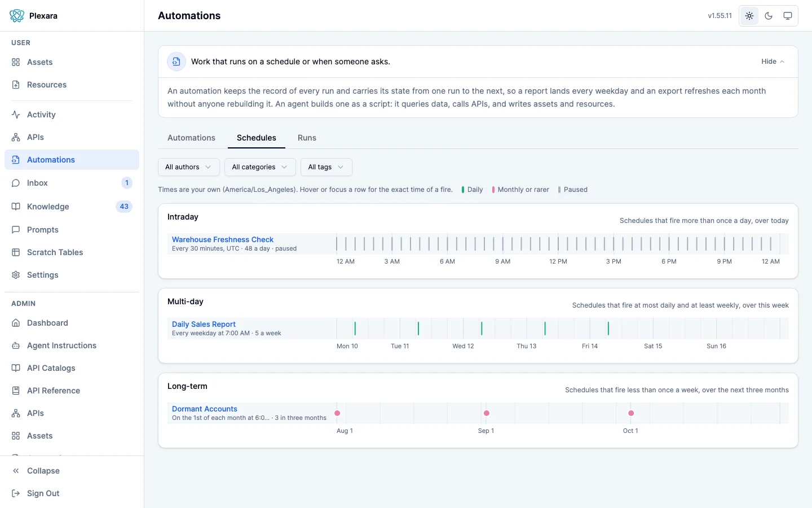Click the Knowledge badge showing 43

coord(124,207)
